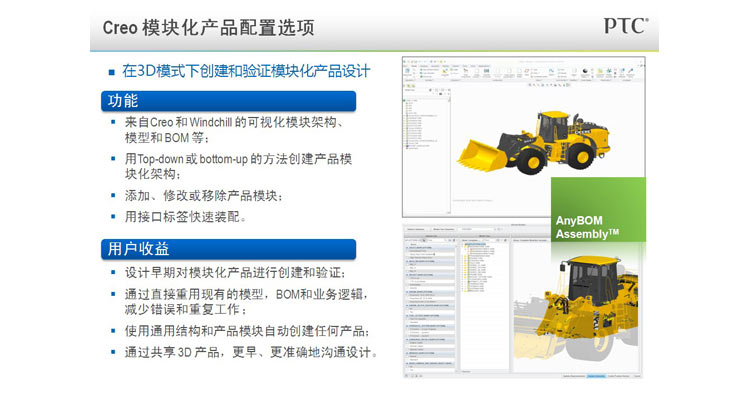Click the AnyBOM Assembly green label
749x400 pixels.
pyautogui.click(x=598, y=210)
